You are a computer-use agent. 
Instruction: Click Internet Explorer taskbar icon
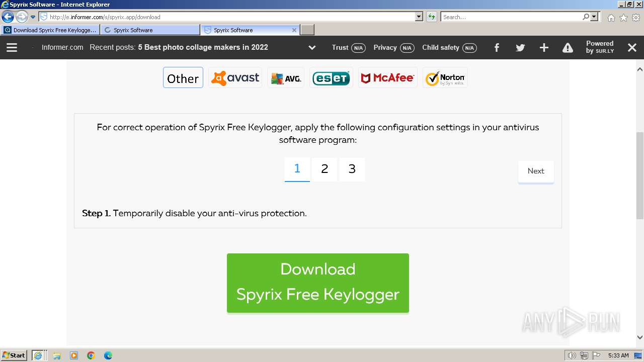[x=38, y=355]
